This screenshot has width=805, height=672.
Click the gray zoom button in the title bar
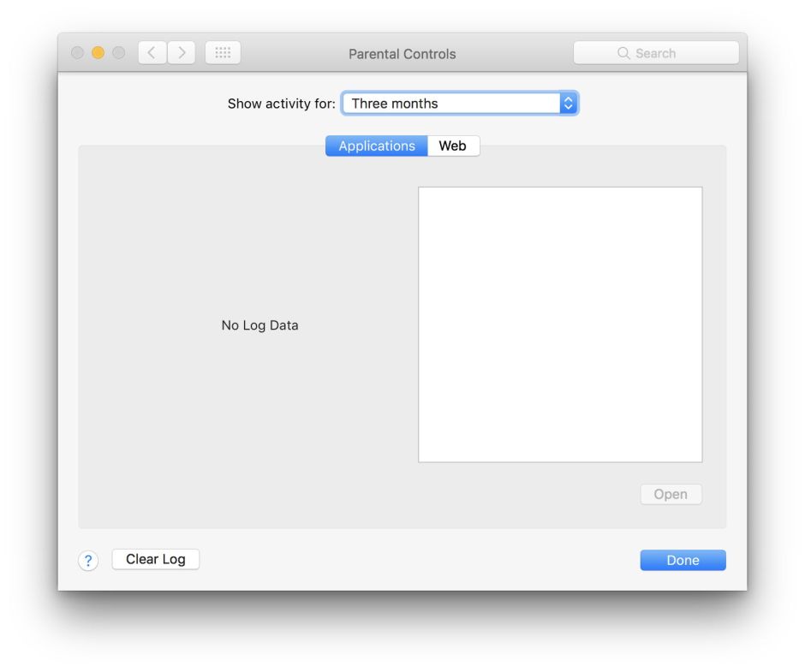(x=118, y=53)
